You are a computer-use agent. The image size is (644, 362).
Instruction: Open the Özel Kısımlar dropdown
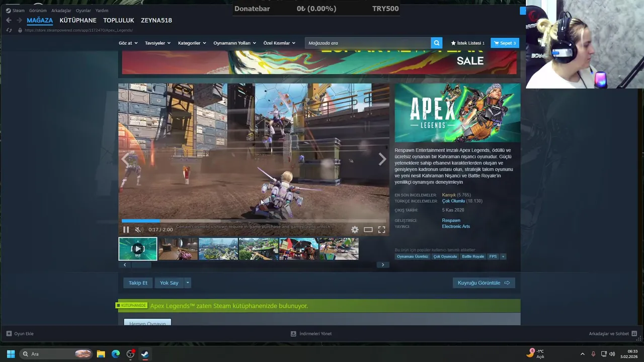pos(279,43)
